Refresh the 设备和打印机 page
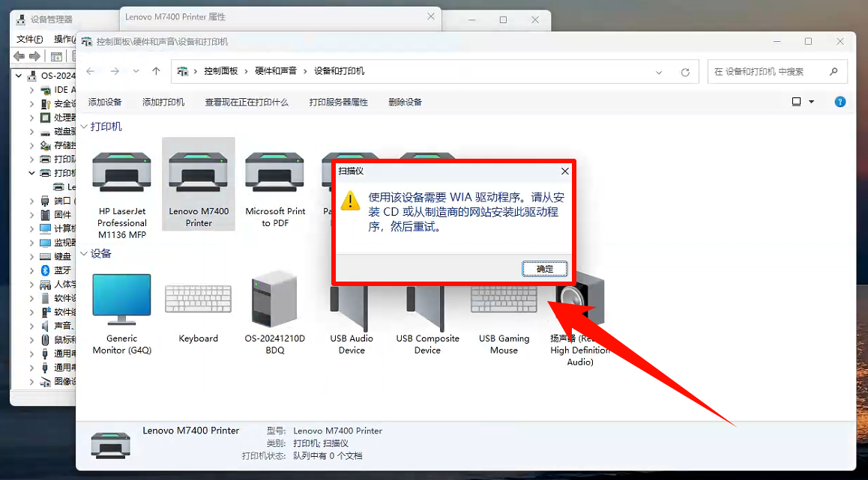The width and height of the screenshot is (868, 480). (x=684, y=72)
